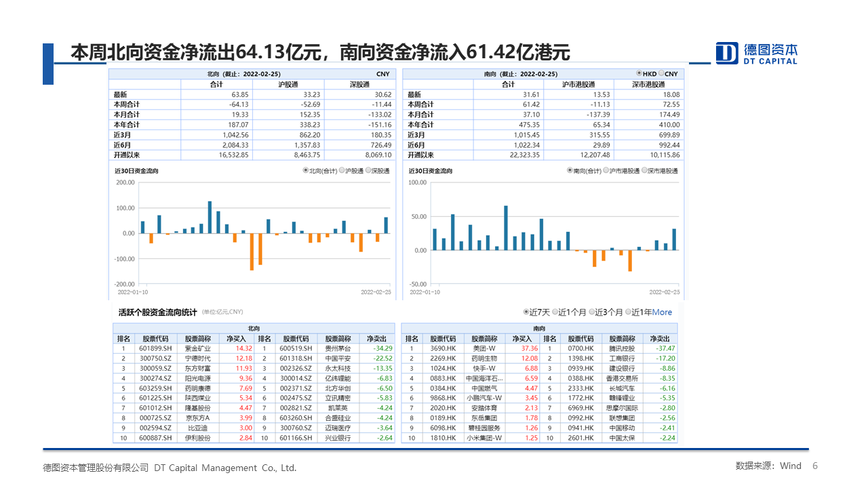The height and width of the screenshot is (488, 868).
Task: Click stock name 贵州茅台
Action: 338,348
